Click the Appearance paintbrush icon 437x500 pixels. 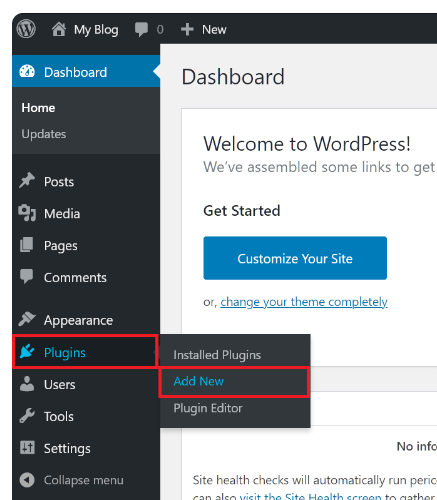coord(27,319)
